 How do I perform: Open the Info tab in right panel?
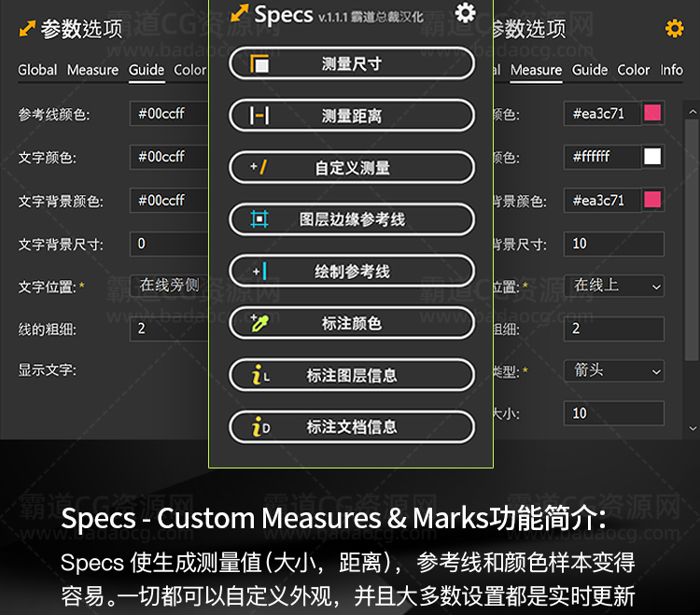point(671,70)
